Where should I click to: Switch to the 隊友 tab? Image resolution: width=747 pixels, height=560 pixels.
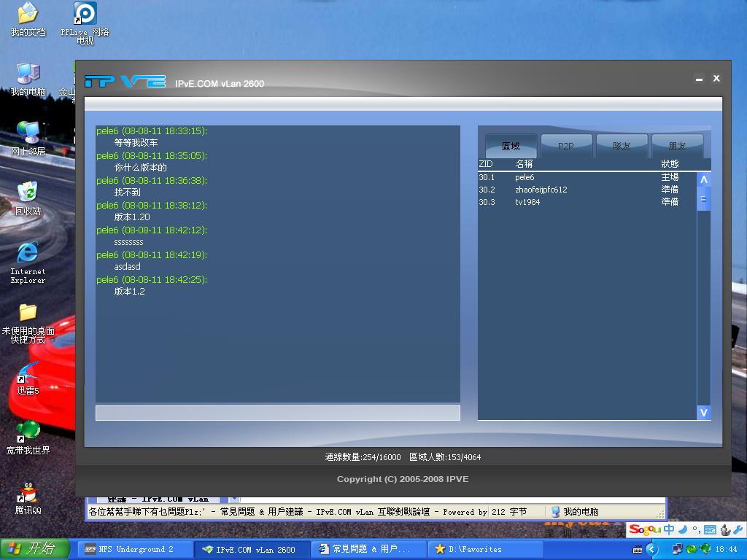(x=622, y=146)
